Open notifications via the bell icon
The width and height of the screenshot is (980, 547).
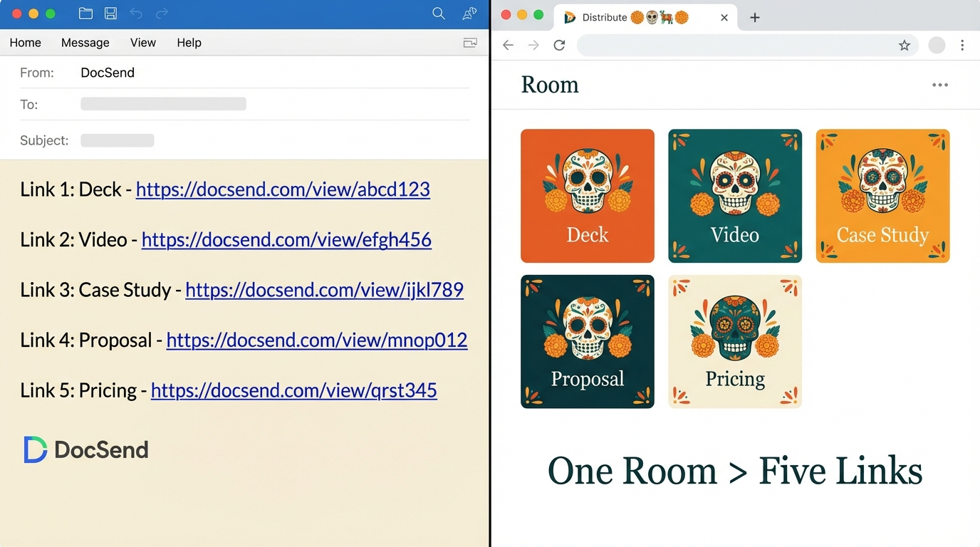pyautogui.click(x=469, y=13)
